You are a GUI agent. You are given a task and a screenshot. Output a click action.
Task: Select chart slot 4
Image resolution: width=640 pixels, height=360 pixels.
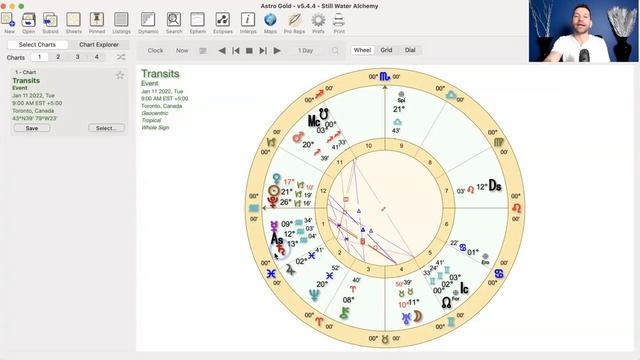tap(97, 57)
